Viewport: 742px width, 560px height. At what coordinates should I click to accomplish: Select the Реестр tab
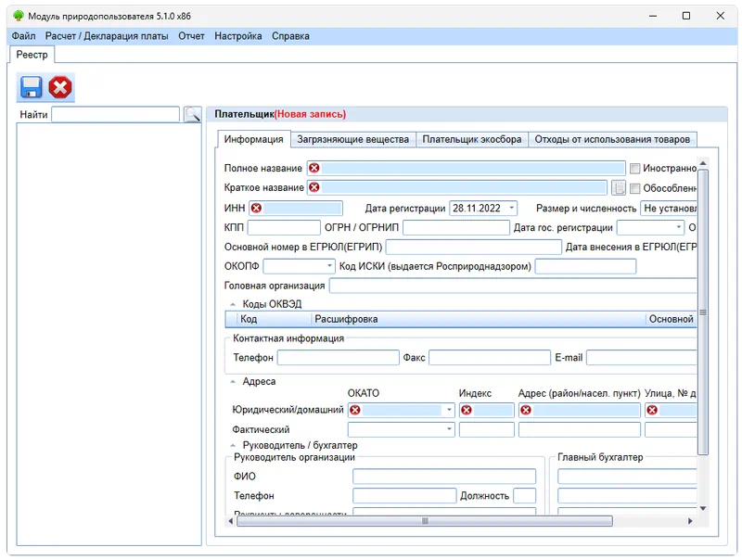coord(32,55)
